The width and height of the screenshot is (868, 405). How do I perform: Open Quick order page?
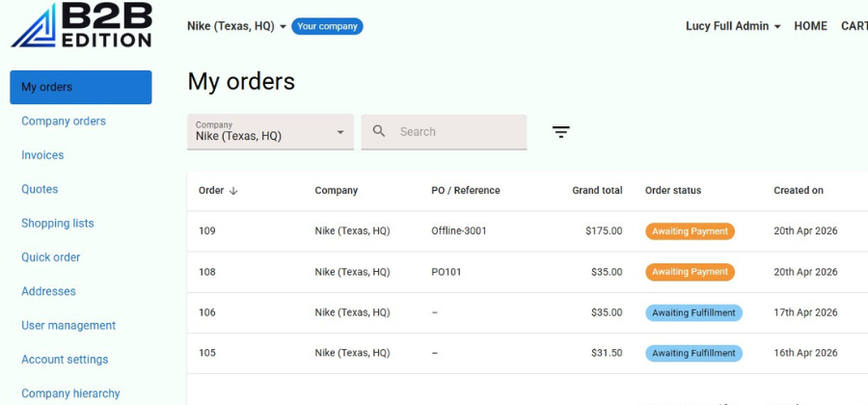(x=51, y=257)
